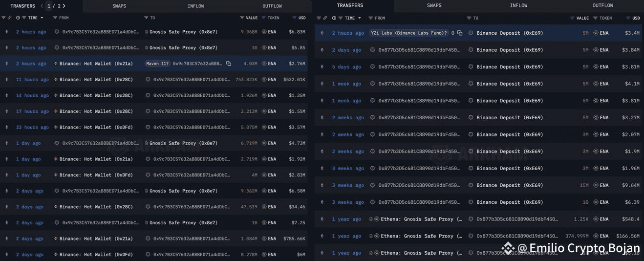Click Ethereum icon in the $3.4M row
The image size is (644, 261).
coord(322,33)
